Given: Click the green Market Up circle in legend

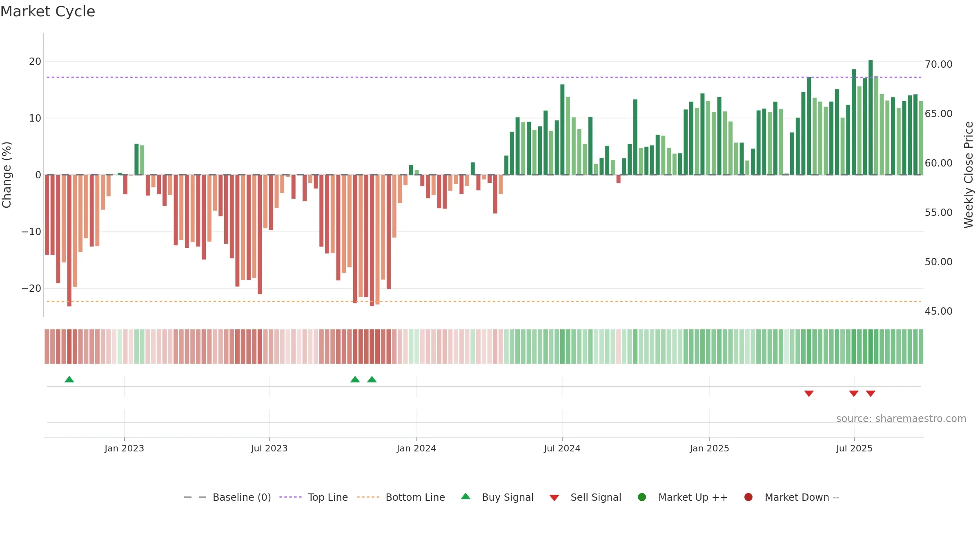Looking at the screenshot, I should click(642, 497).
